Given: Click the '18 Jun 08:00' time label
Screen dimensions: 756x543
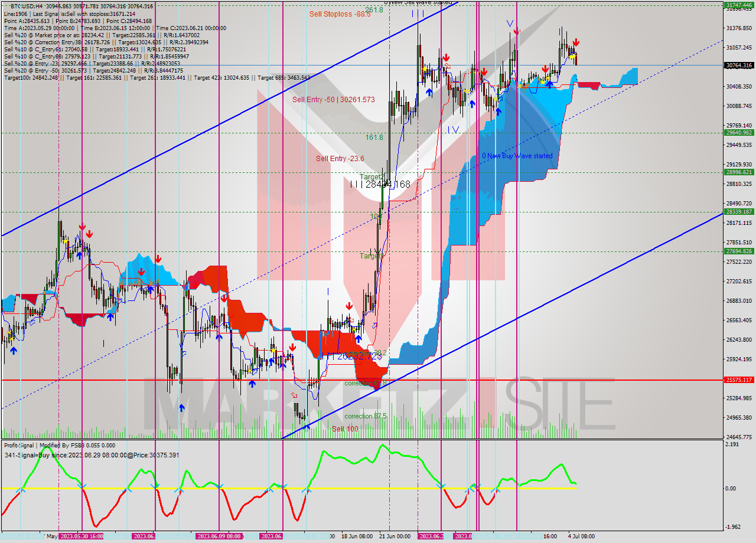Looking at the screenshot, I should (357, 537).
